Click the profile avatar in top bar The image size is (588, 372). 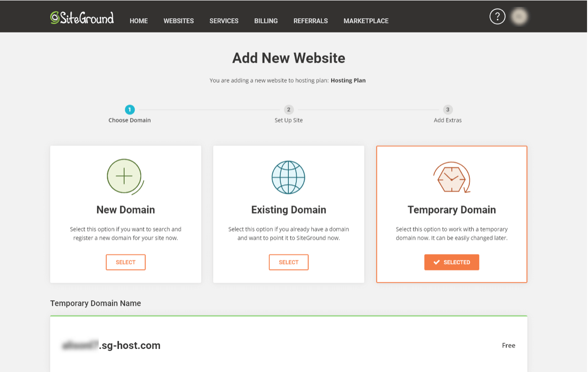click(519, 16)
